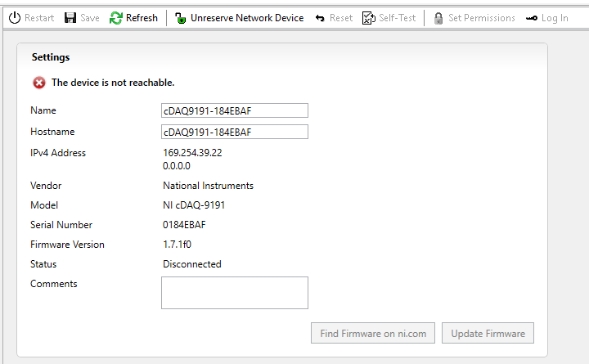Refresh the device settings view
This screenshot has height=364, width=589.
point(142,18)
